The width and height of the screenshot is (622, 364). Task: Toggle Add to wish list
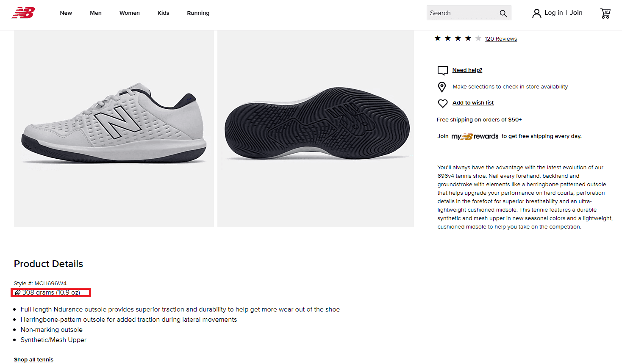pos(472,102)
